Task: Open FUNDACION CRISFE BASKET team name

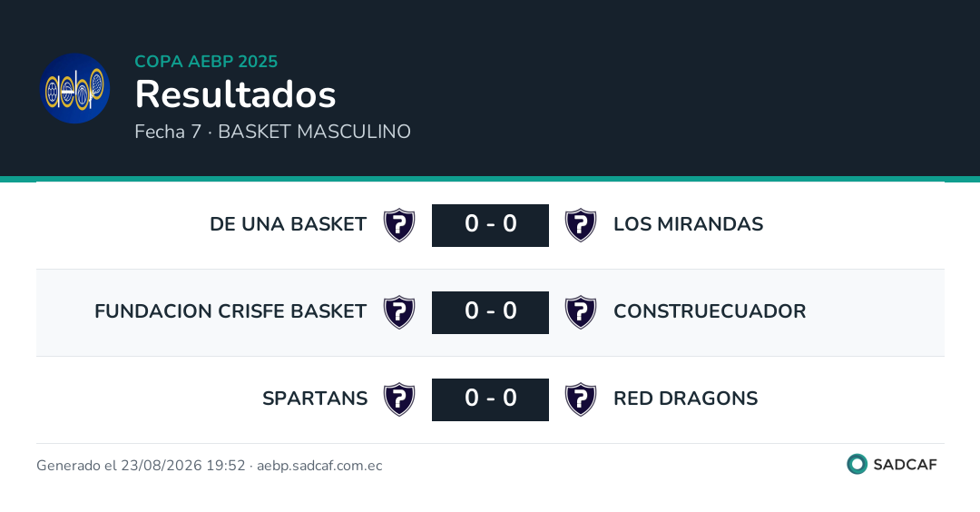Action: pos(230,310)
